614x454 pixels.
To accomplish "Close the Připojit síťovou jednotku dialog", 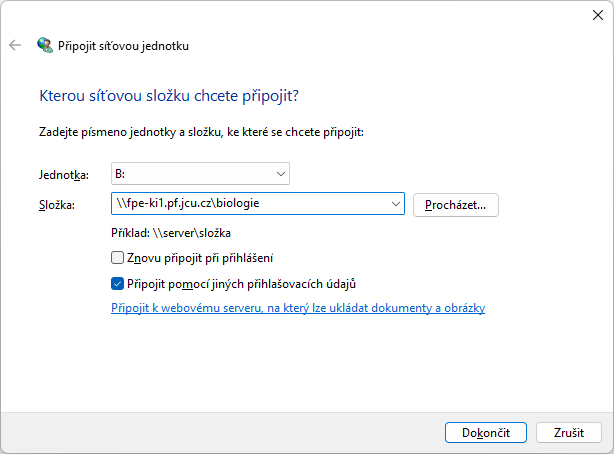I will point(598,15).
